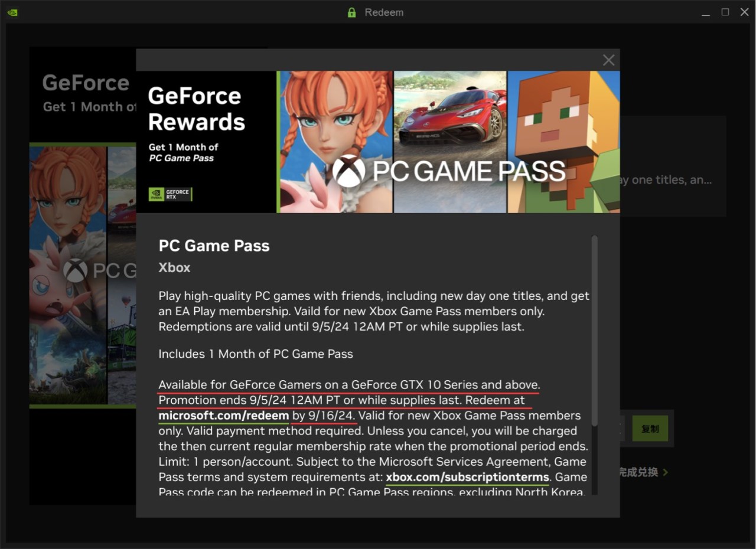Close the PC Game Pass details dialog

click(608, 60)
